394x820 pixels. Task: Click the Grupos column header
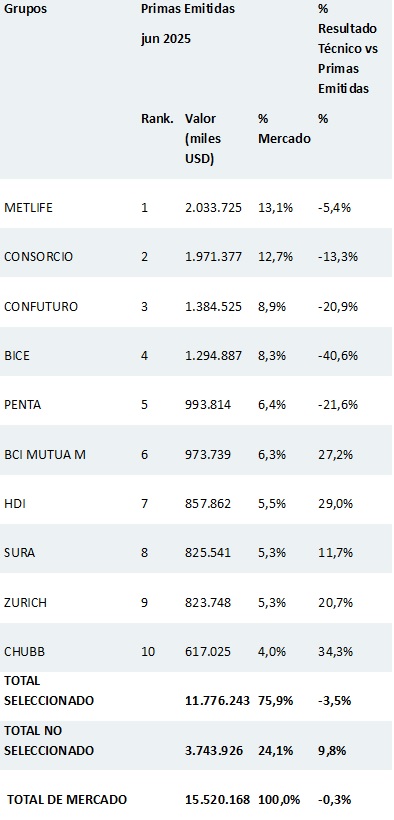pyautogui.click(x=25, y=9)
